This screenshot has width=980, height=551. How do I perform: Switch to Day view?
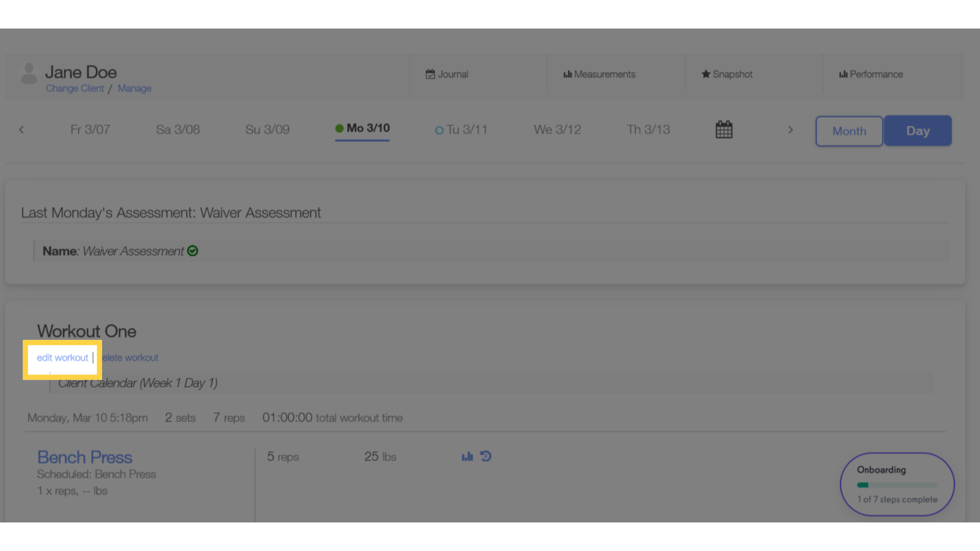pos(918,131)
